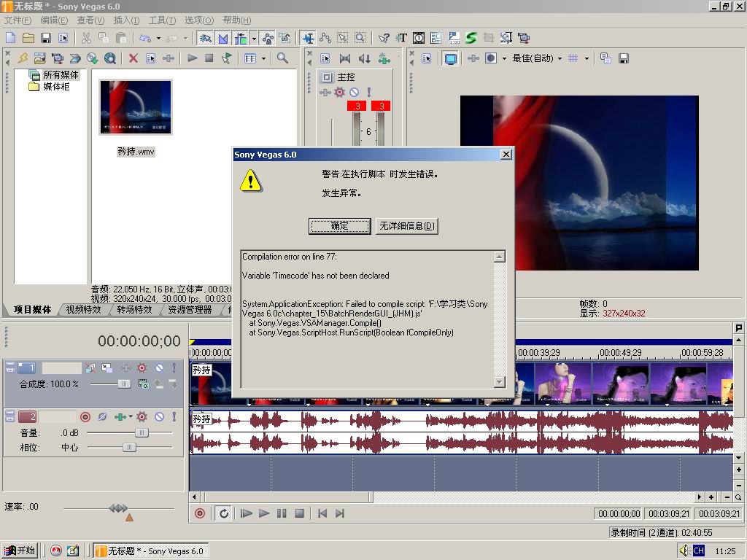Select the Zoom Edit tool (magnifier)
Image resolution: width=747 pixels, height=560 pixels.
(360, 38)
